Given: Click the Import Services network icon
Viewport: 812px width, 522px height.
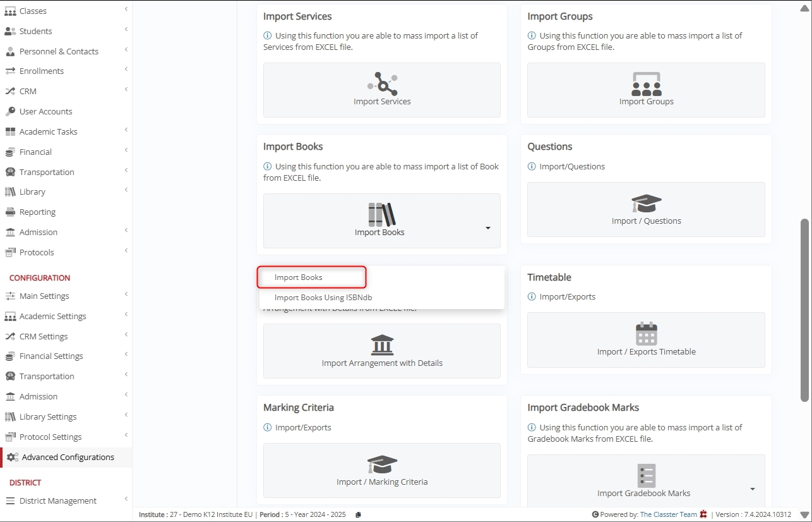Looking at the screenshot, I should click(382, 83).
